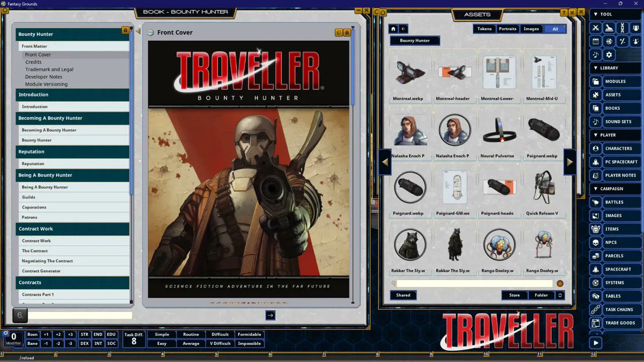Open Credits page in book index
The image size is (644, 362).
point(33,62)
